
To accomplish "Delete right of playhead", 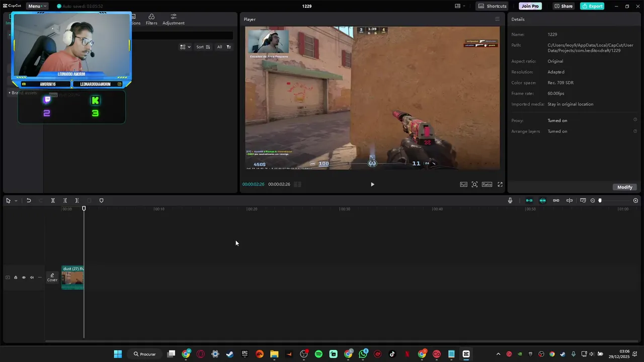I will (x=77, y=201).
